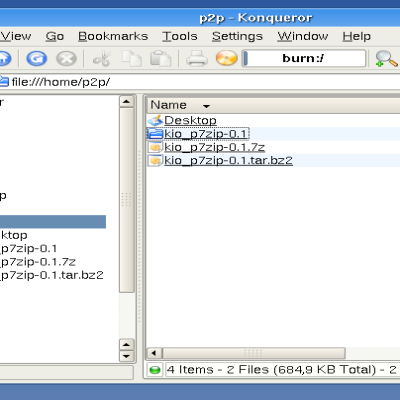Click the Reload toolbar icon

[x=37, y=59]
